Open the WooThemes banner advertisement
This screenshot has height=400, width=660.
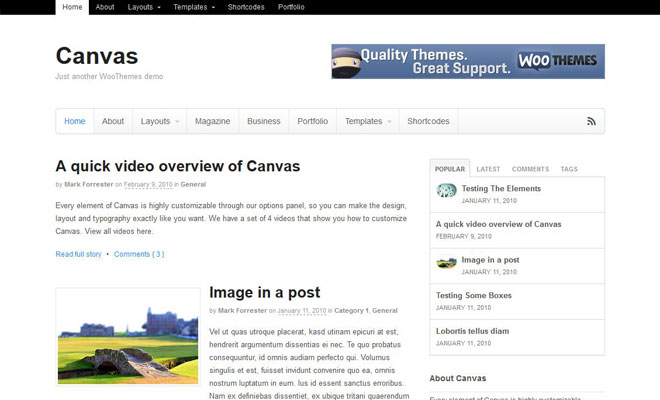[x=467, y=61]
